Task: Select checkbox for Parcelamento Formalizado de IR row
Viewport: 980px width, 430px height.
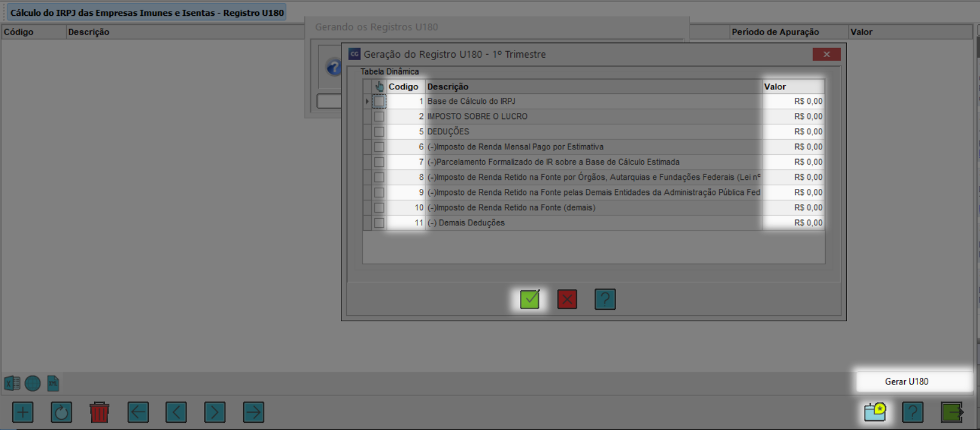Action: pyautogui.click(x=379, y=162)
